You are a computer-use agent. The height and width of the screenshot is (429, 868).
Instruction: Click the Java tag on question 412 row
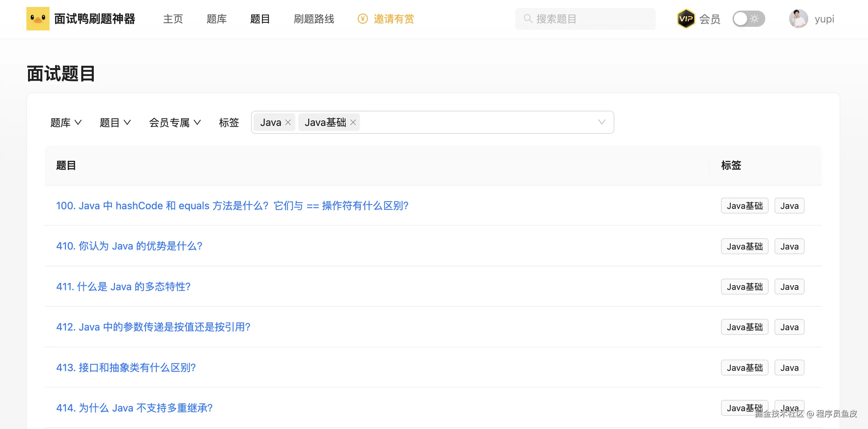click(x=789, y=327)
